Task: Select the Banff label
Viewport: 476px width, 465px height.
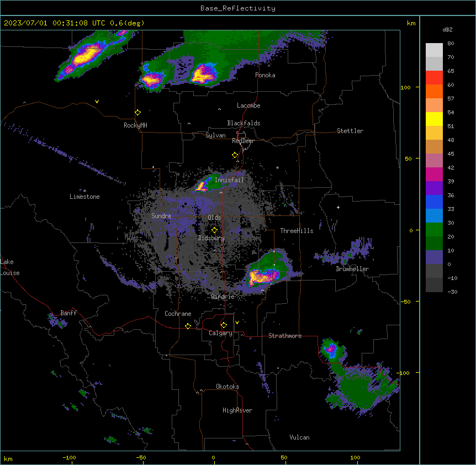Action: point(68,313)
